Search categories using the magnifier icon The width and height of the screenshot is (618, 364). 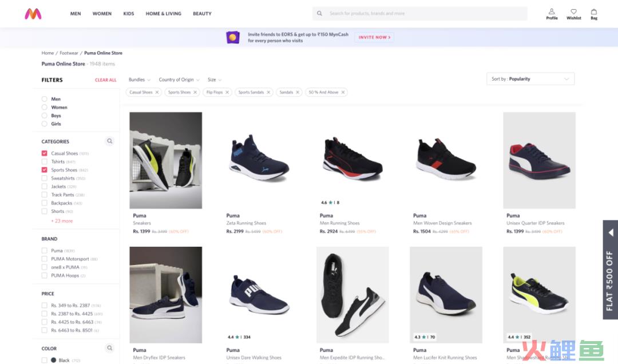109,141
